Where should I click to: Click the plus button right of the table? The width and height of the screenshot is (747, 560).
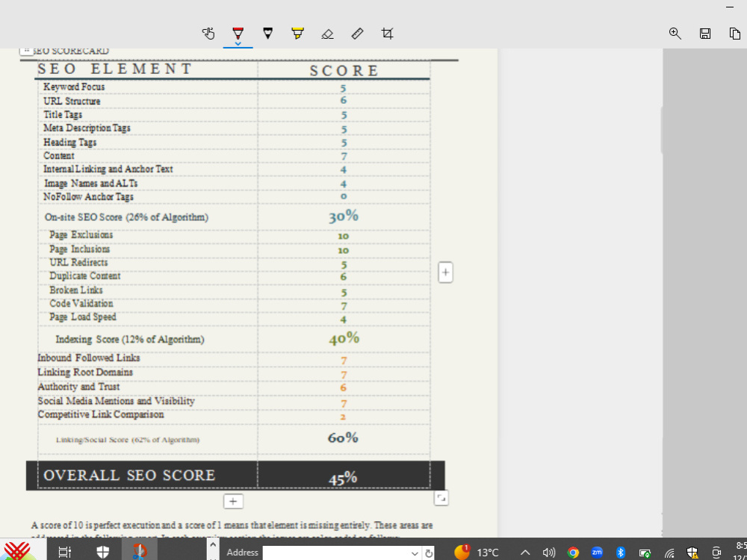(x=445, y=273)
